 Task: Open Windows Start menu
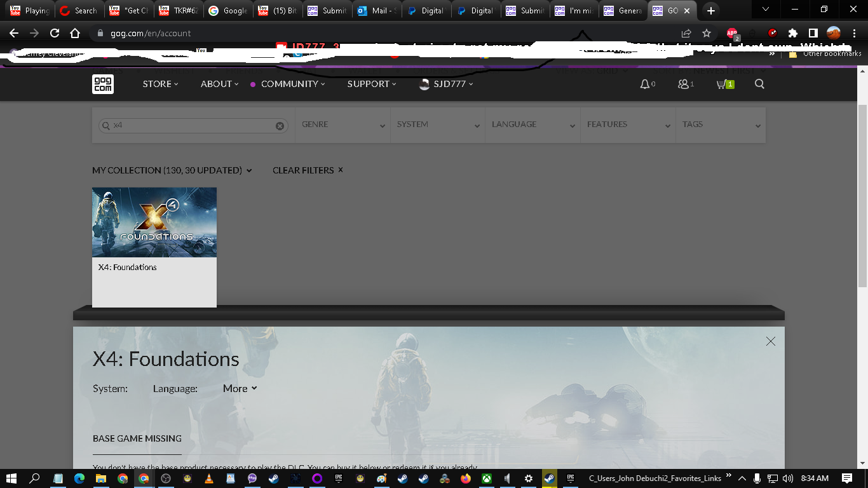(12, 478)
